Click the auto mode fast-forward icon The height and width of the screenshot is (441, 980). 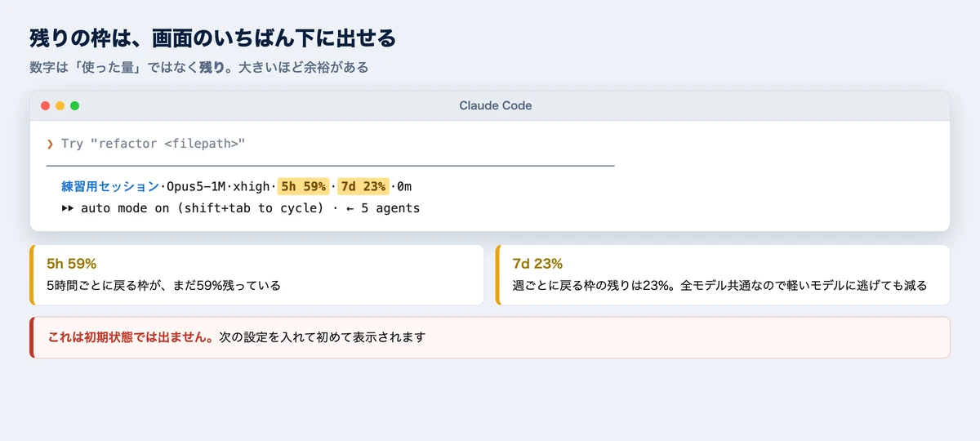[68, 208]
